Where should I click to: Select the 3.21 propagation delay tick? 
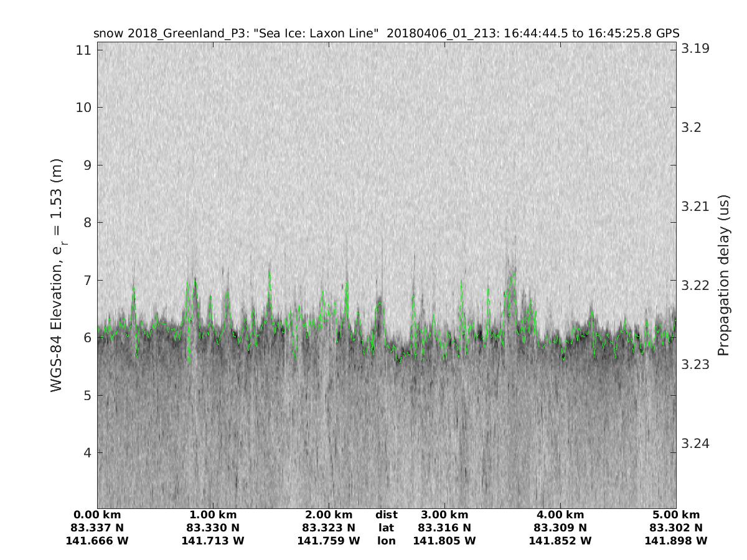point(694,207)
